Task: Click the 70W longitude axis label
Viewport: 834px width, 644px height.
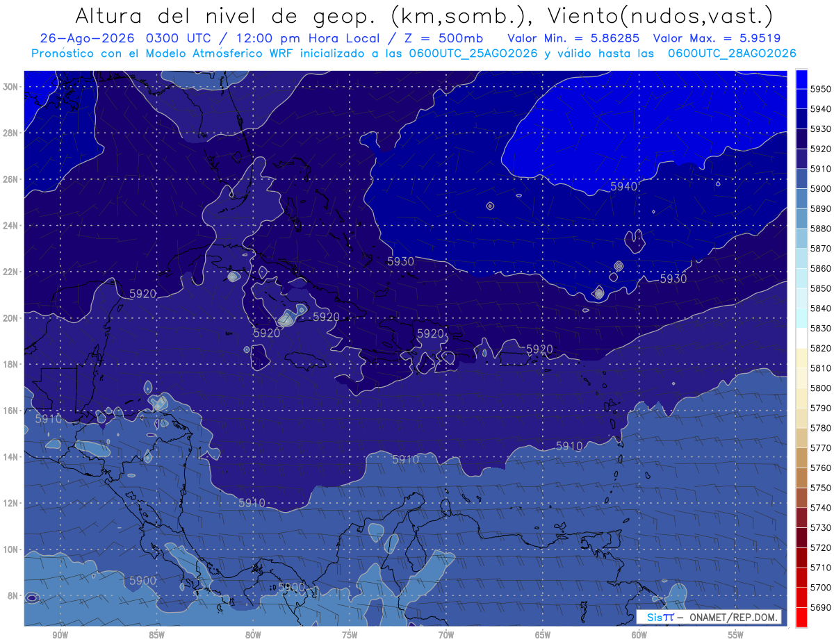Action: pyautogui.click(x=446, y=636)
